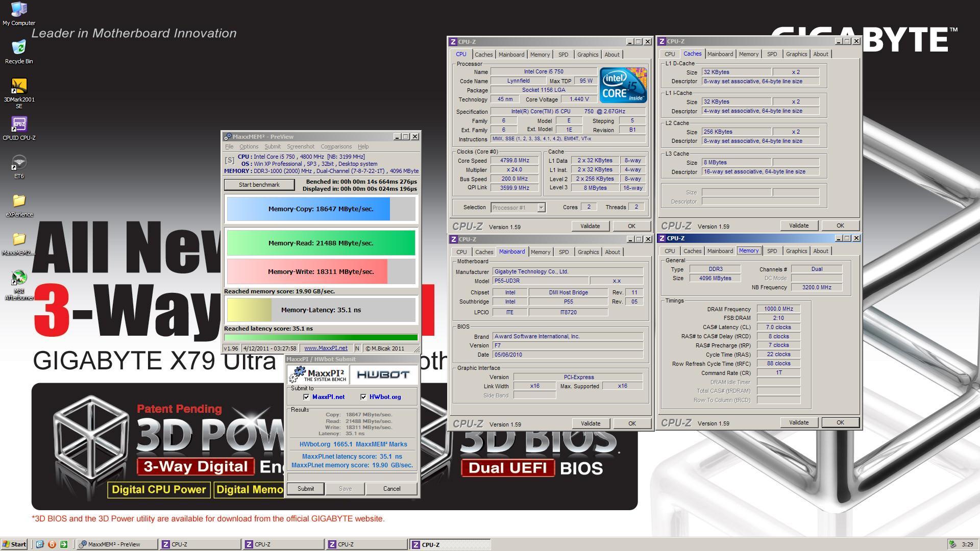The height and width of the screenshot is (551, 980).
Task: Select Graphics tab in Caches CPU-Z window
Action: click(796, 54)
